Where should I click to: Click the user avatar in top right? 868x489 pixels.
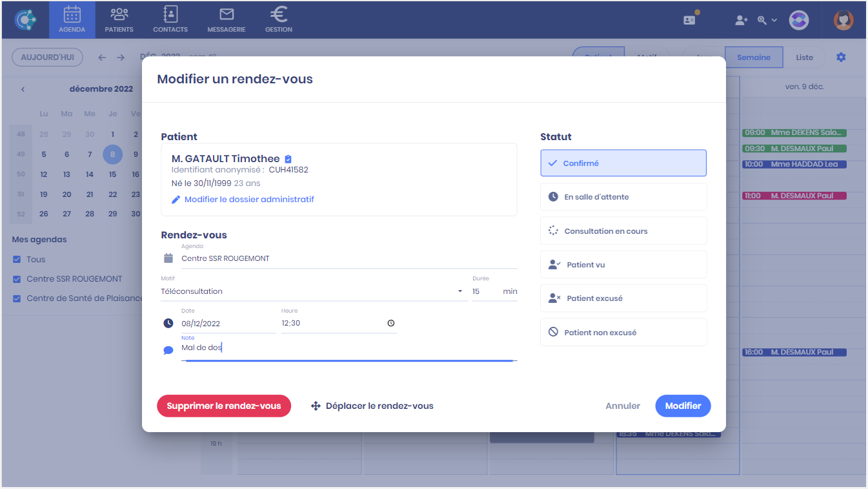[x=843, y=20]
